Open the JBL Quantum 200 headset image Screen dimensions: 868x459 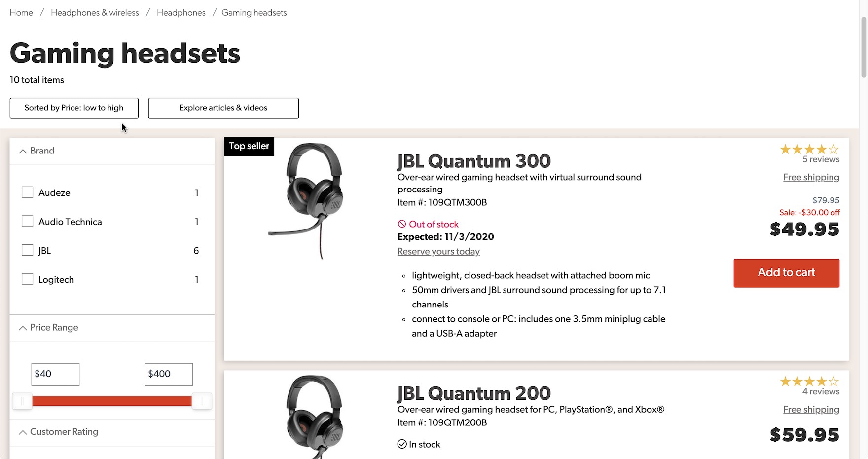point(313,417)
